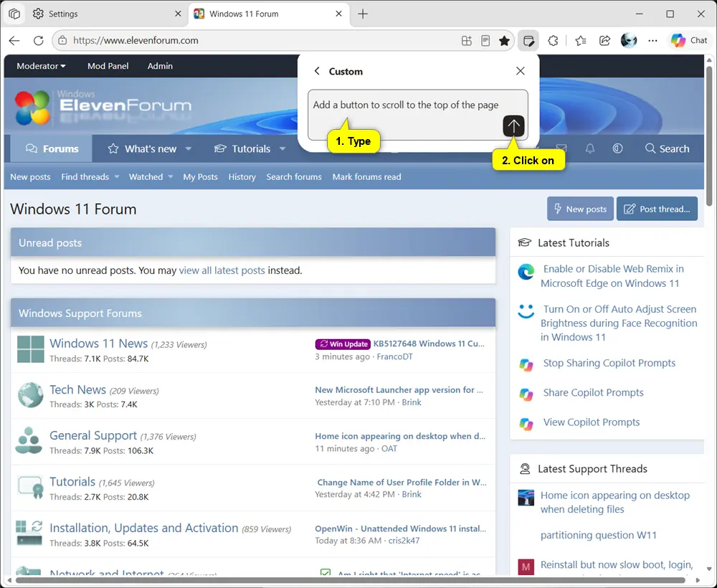
Task: Open My Posts
Action: (x=200, y=177)
